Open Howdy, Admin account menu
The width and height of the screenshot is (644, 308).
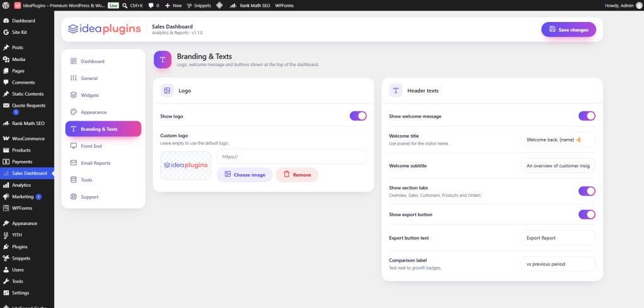click(x=622, y=6)
